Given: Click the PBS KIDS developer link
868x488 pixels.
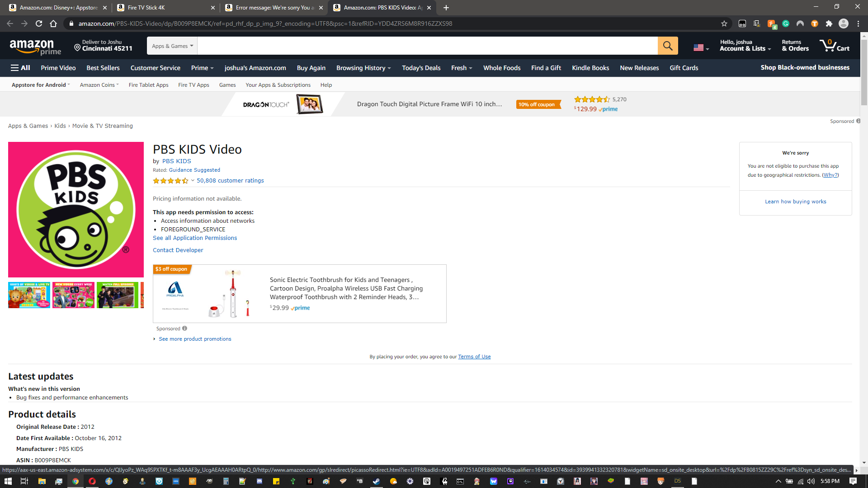Looking at the screenshot, I should pyautogui.click(x=176, y=161).
